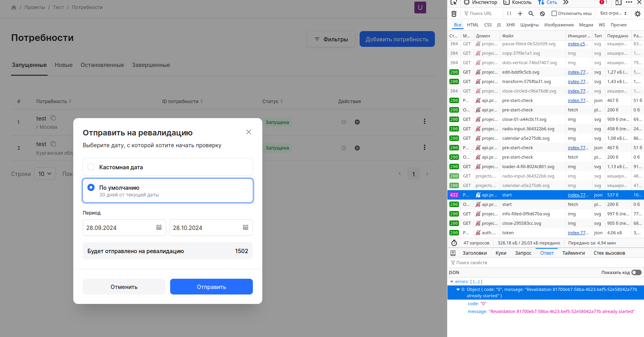Select the XHR filter tab
The height and width of the screenshot is (337, 644).
[x=510, y=25]
